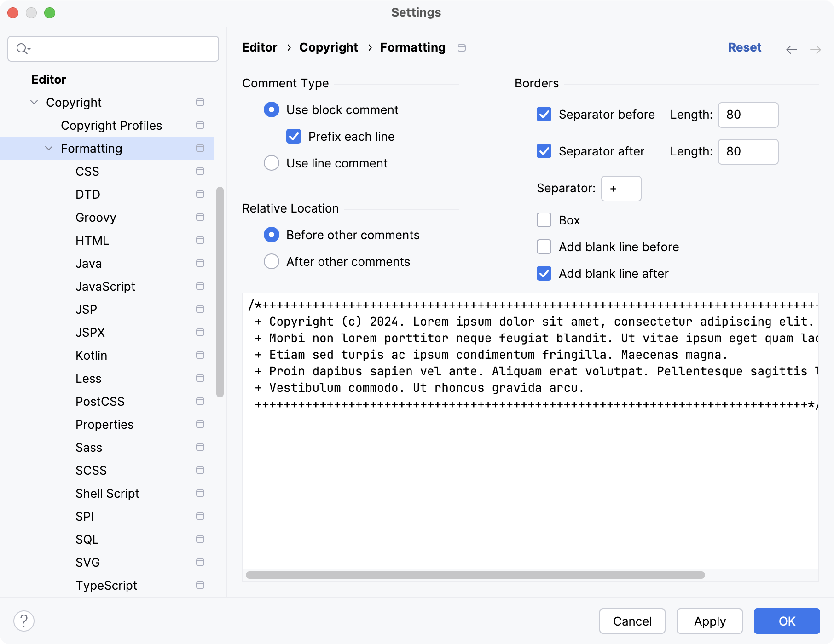Click the back navigation arrow

point(792,49)
